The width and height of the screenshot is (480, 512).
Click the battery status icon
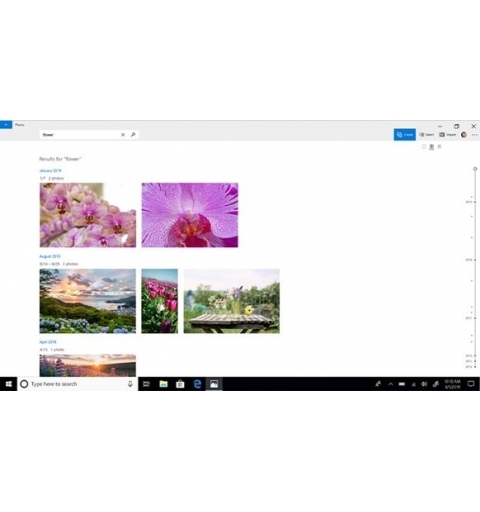(402, 384)
